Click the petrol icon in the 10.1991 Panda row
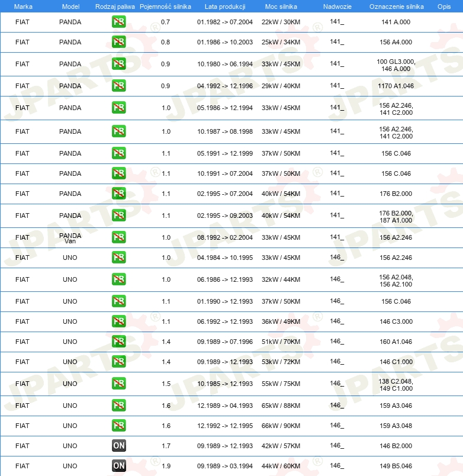 click(118, 173)
